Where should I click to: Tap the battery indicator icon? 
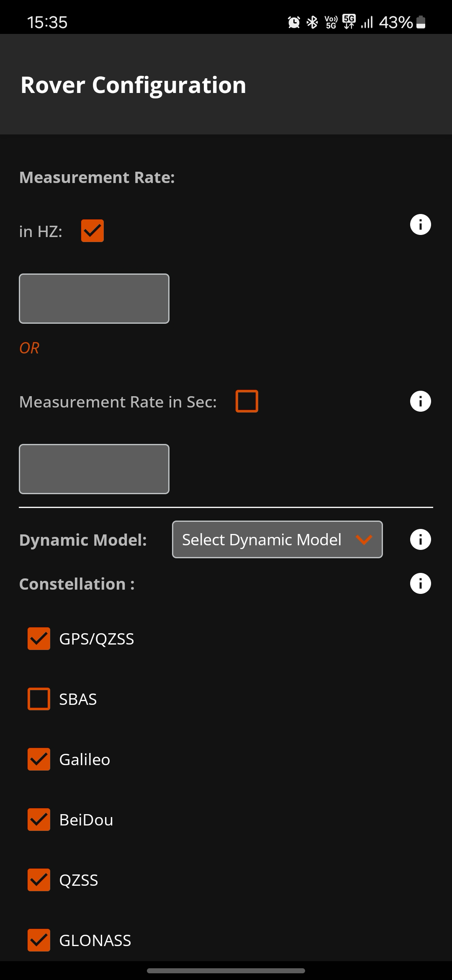coord(421,22)
